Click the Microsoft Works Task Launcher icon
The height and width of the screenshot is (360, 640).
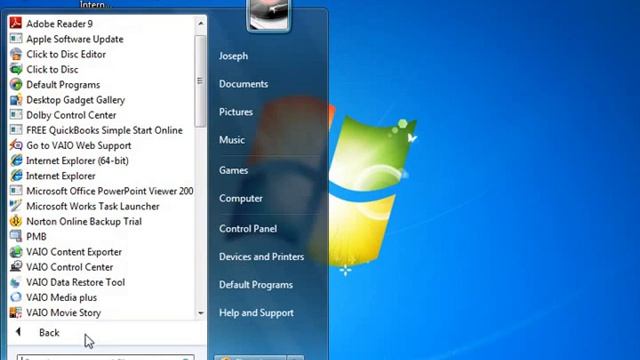[16, 206]
